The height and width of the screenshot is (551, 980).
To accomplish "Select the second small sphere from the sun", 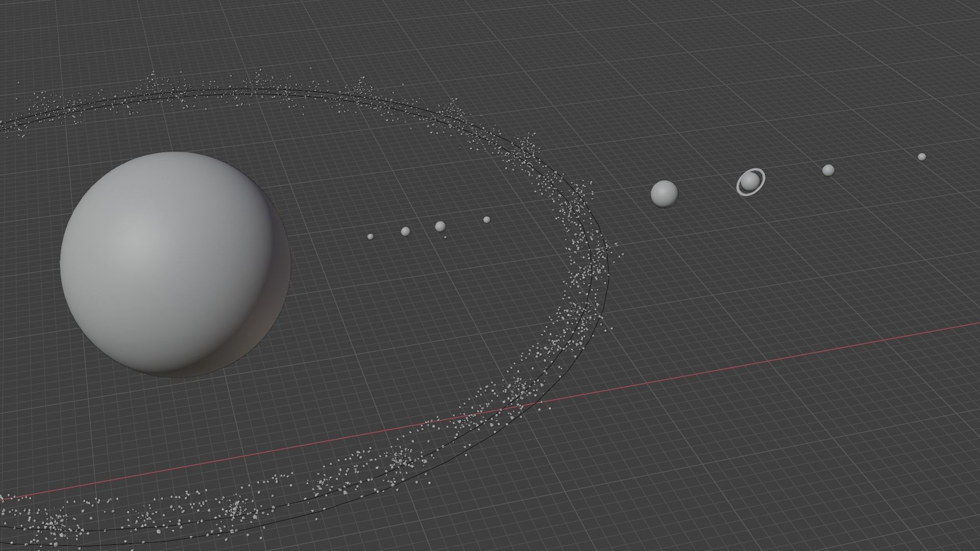I will [x=405, y=232].
